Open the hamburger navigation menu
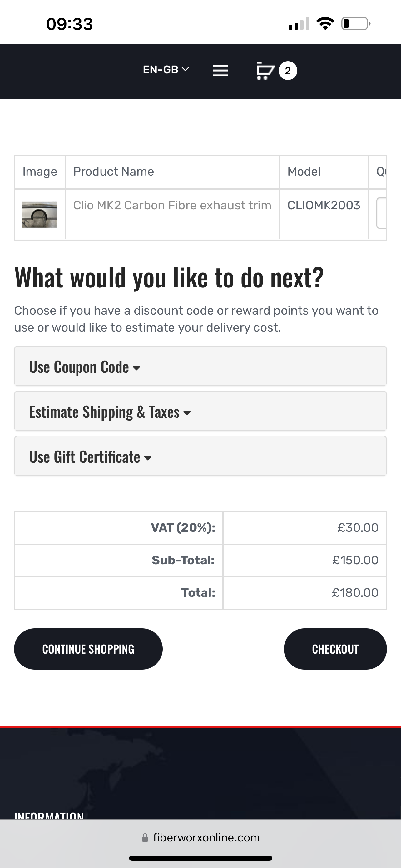Image resolution: width=401 pixels, height=868 pixels. [220, 71]
